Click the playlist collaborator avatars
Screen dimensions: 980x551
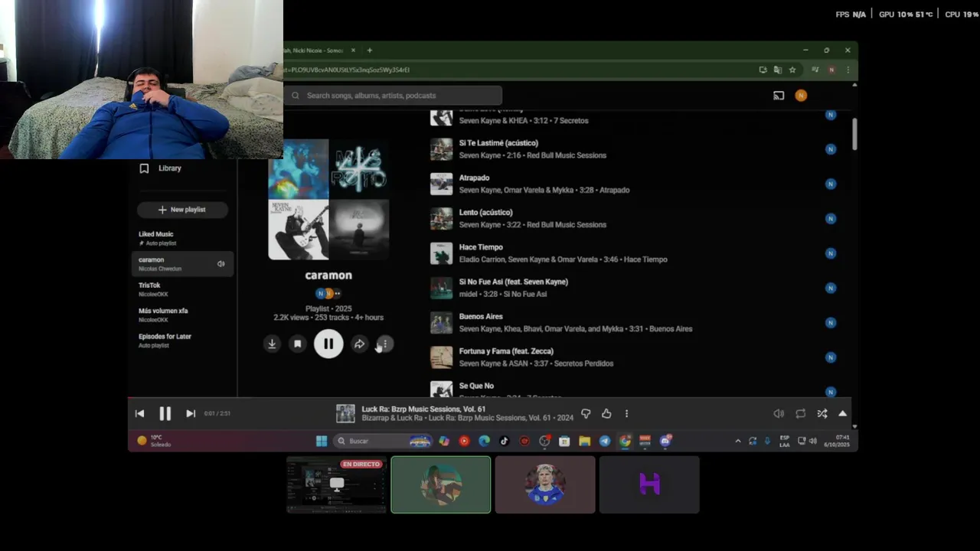328,293
